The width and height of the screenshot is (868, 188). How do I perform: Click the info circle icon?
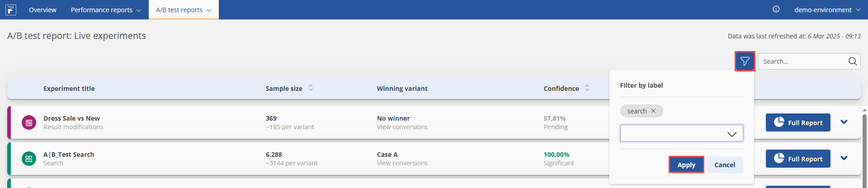coord(776,9)
